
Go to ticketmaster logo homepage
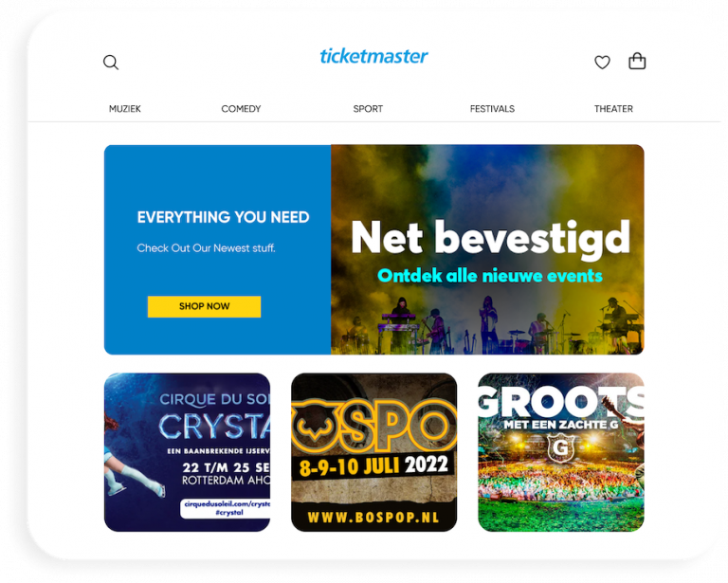(x=373, y=56)
